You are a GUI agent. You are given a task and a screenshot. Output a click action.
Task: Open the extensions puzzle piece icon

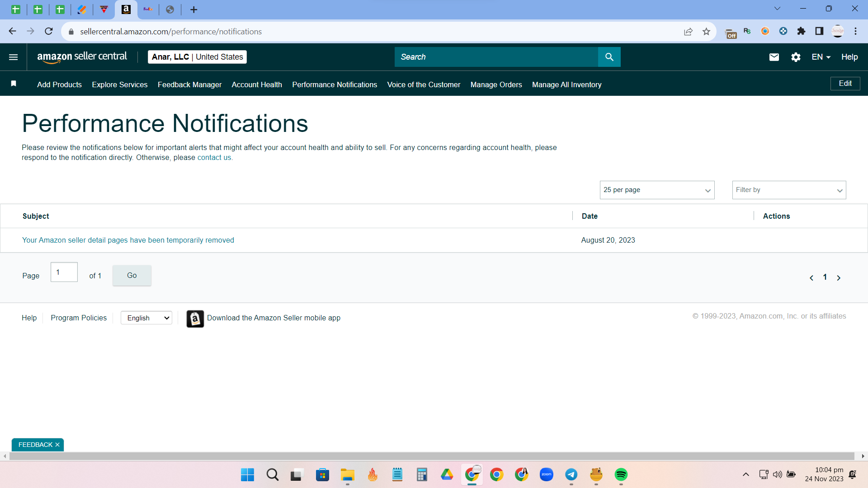801,31
